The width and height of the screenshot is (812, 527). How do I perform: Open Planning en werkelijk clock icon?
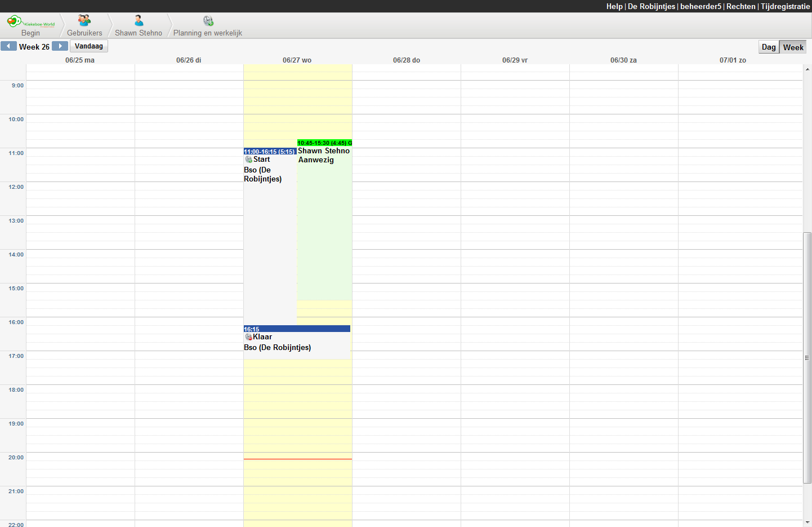tap(208, 21)
